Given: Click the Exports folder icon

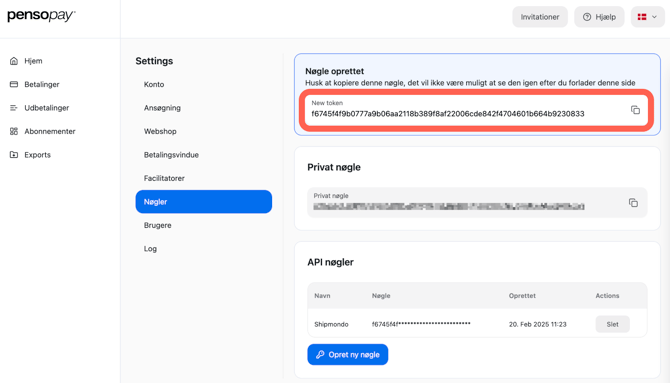Looking at the screenshot, I should point(14,155).
